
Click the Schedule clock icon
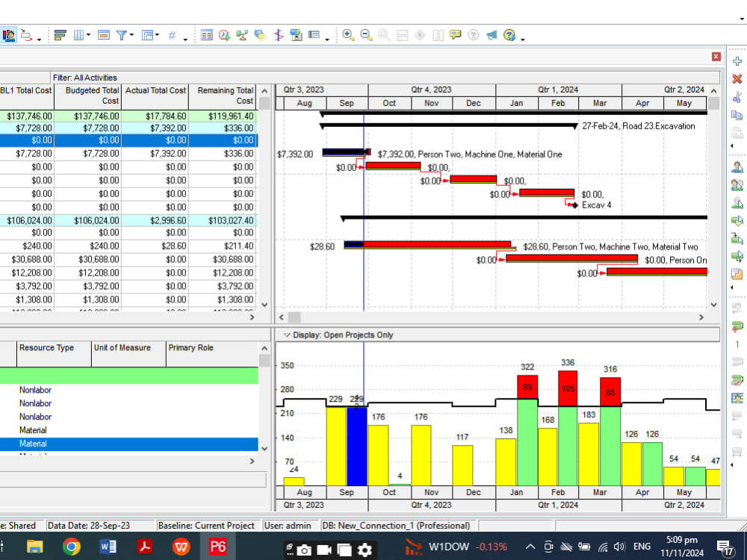(x=224, y=35)
